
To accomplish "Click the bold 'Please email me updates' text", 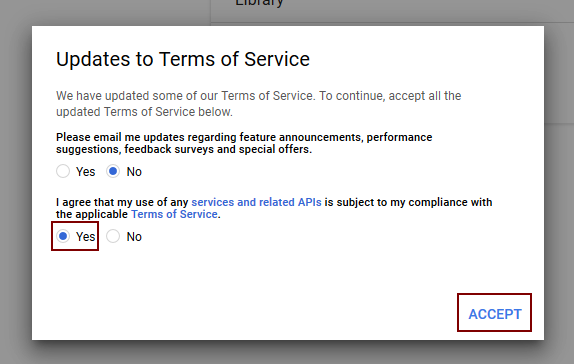I will (x=244, y=143).
